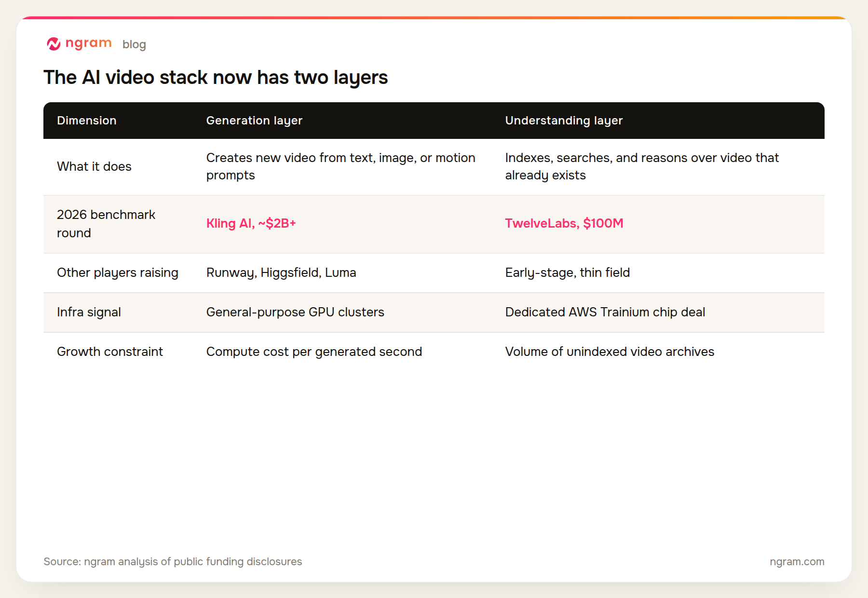Select the 'What it does' row label
Image resolution: width=868 pixels, height=598 pixels.
coord(94,166)
